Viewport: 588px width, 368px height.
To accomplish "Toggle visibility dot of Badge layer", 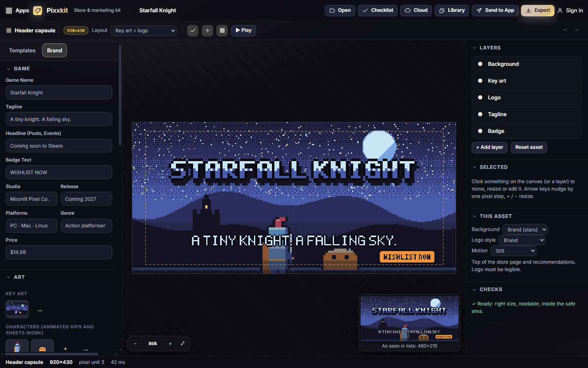I will coord(480,131).
